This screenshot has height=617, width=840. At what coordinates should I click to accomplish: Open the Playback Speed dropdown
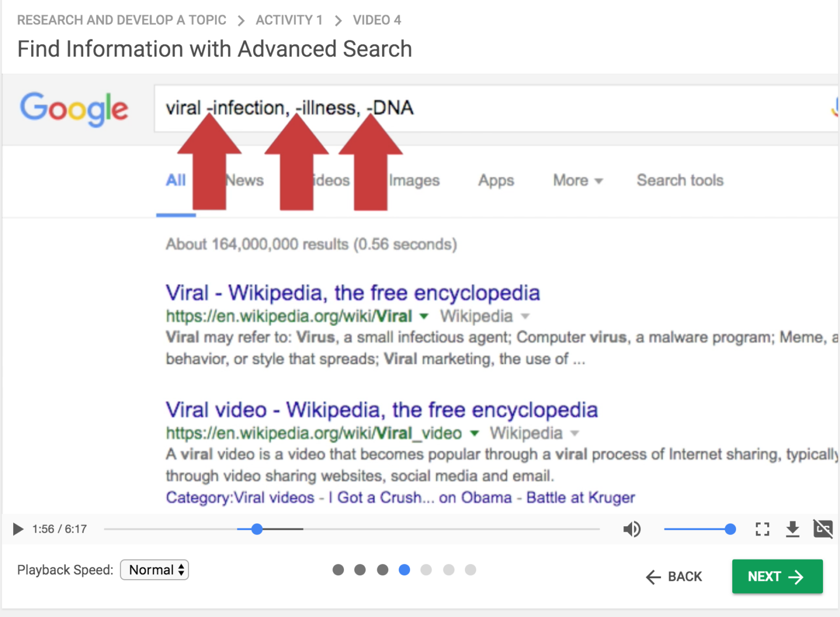click(x=154, y=569)
